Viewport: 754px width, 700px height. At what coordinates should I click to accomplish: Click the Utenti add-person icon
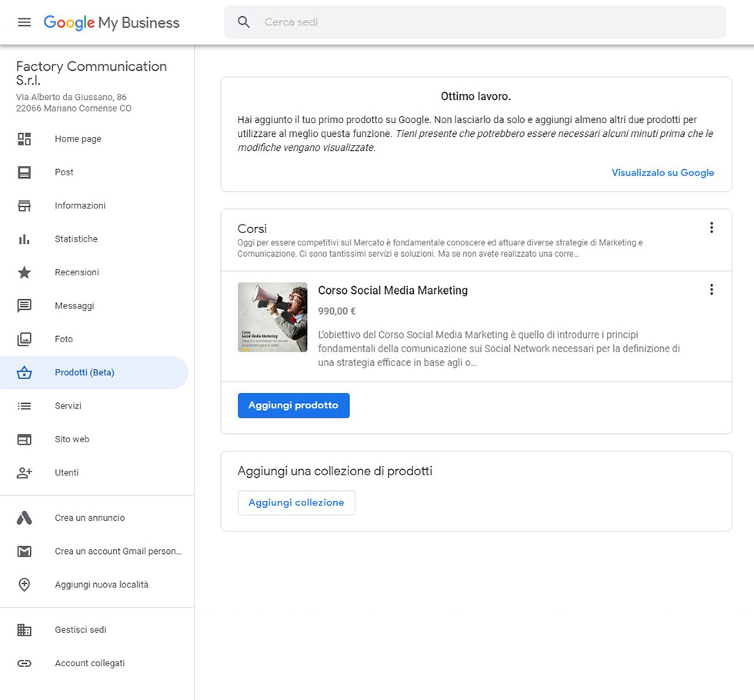(24, 472)
